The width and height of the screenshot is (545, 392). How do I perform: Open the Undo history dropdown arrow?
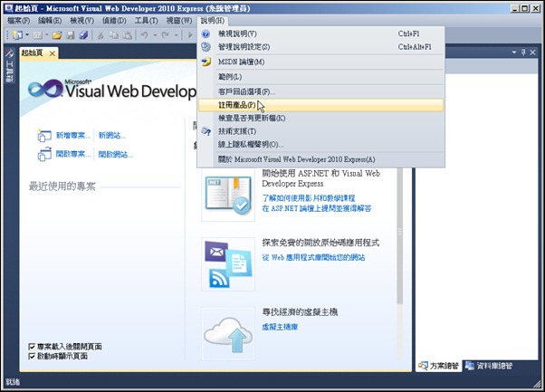click(155, 35)
